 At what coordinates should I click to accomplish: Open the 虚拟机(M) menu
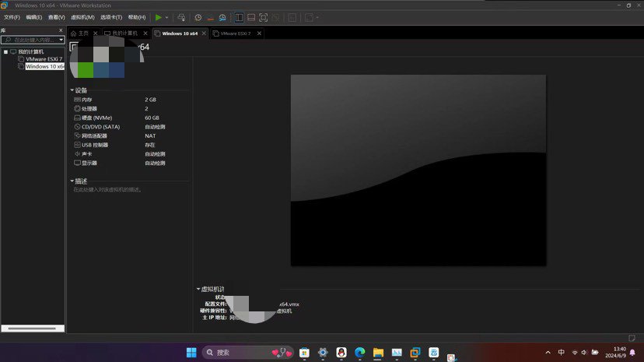(82, 17)
